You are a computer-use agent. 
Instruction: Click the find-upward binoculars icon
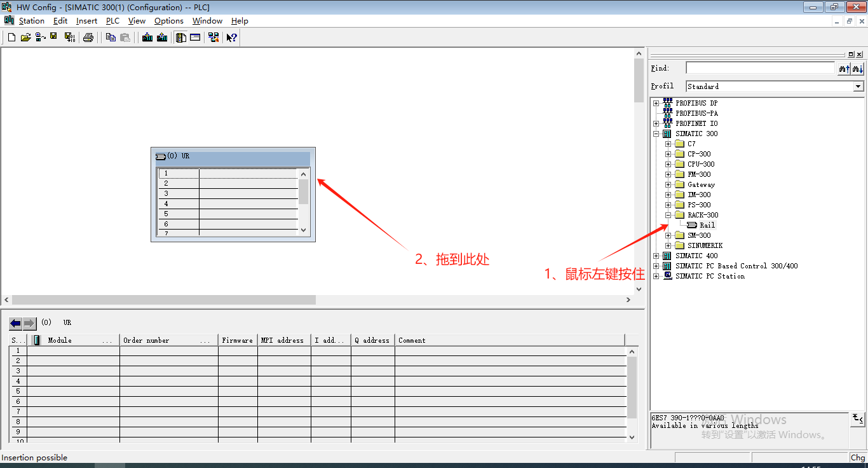pos(844,69)
